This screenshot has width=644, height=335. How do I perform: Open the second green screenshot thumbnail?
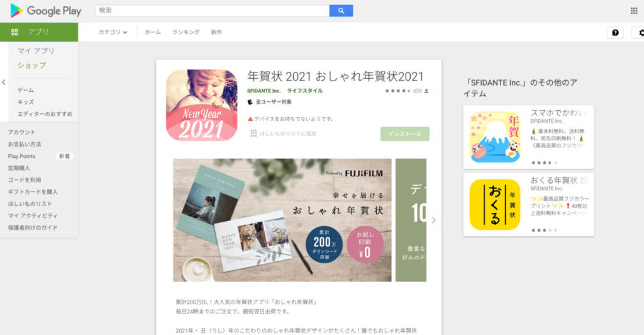point(411,220)
